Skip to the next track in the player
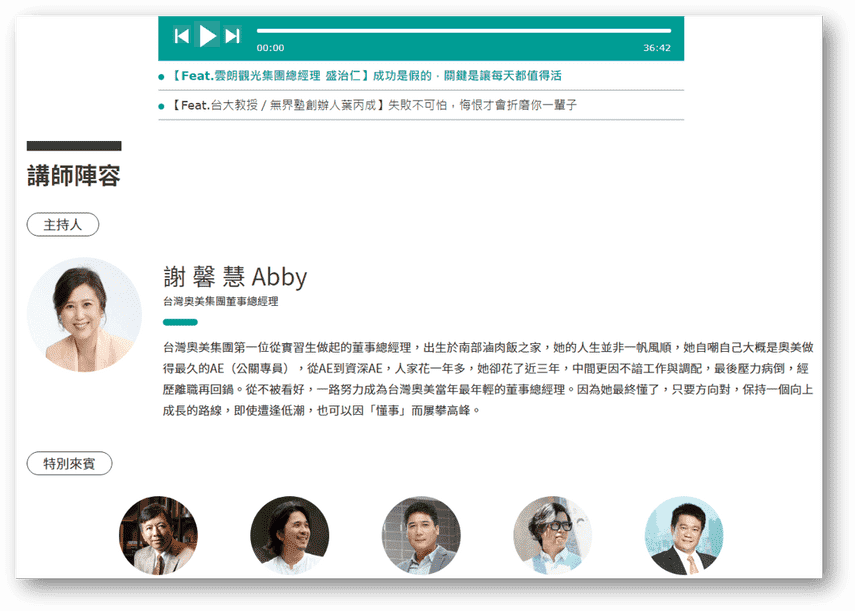855x611 pixels. click(233, 35)
